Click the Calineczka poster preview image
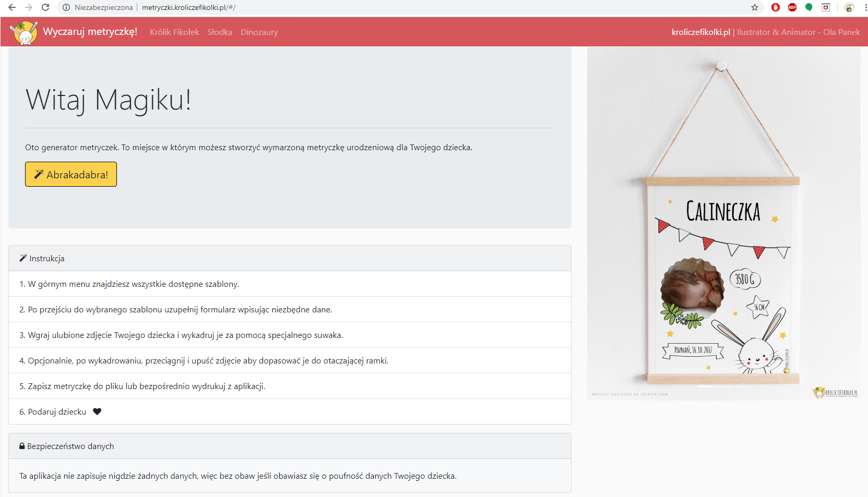 coord(723,224)
